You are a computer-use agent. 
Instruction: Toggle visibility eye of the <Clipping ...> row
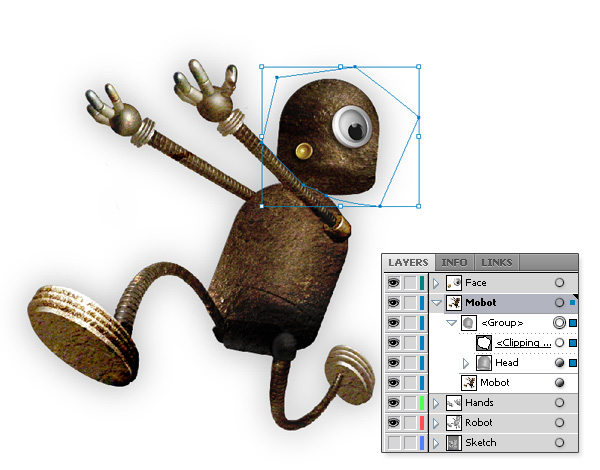pyautogui.click(x=393, y=343)
